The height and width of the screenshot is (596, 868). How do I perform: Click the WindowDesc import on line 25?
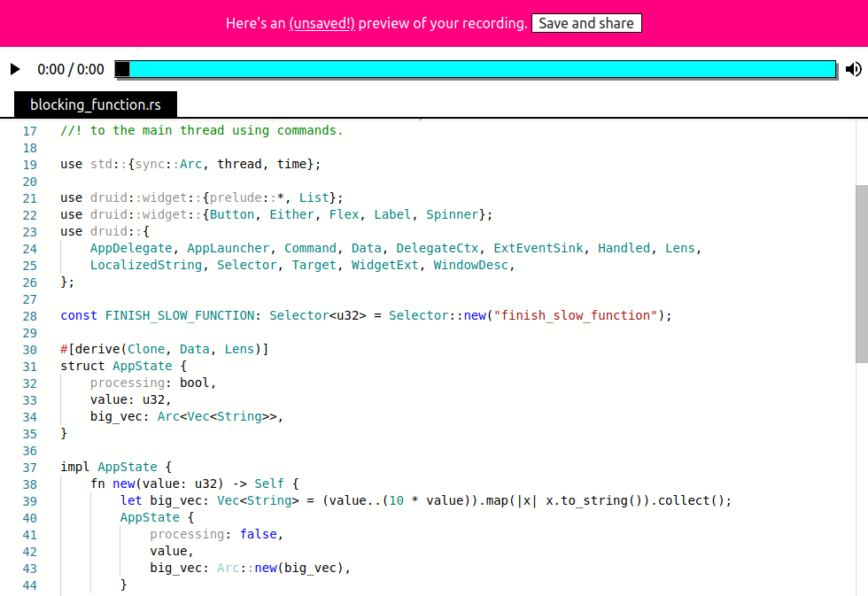470,265
